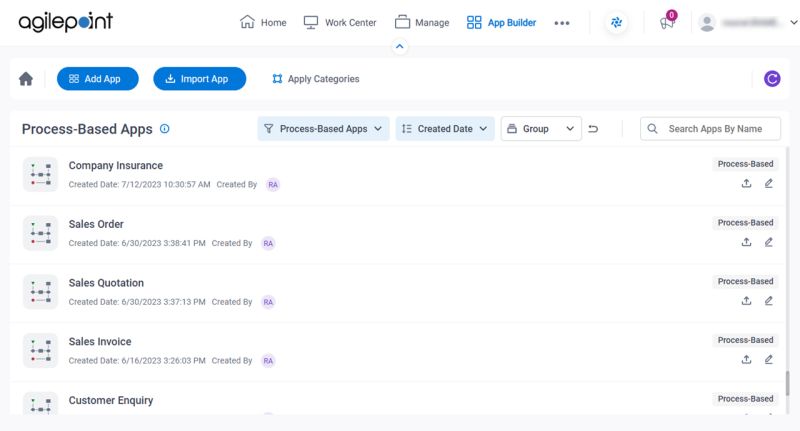This screenshot has height=431, width=800.
Task: Edit the Company Insurance app
Action: tap(768, 184)
